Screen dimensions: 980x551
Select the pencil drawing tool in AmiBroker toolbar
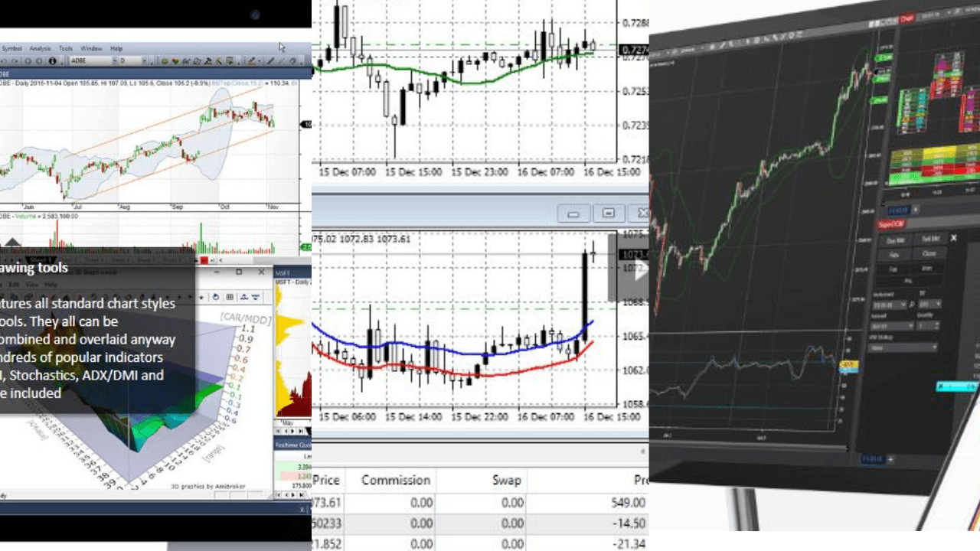pos(251,60)
